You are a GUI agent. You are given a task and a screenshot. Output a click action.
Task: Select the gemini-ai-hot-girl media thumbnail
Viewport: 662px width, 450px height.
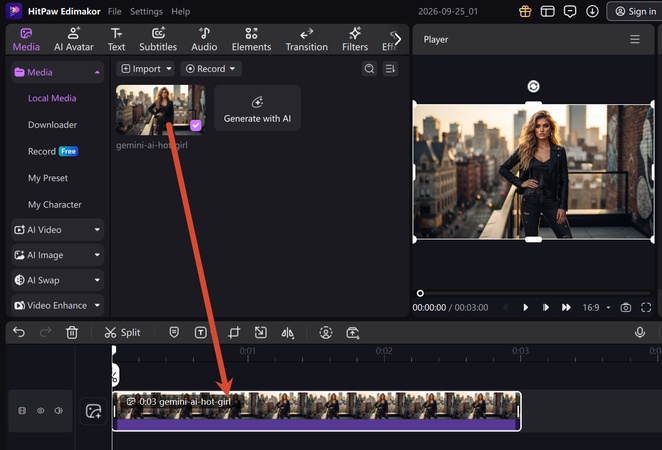(x=160, y=110)
